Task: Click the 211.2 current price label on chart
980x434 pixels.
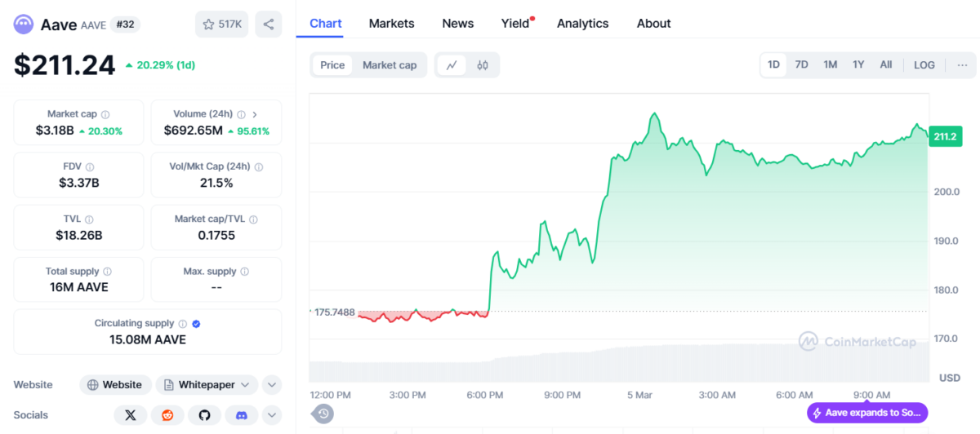Action: click(x=945, y=136)
